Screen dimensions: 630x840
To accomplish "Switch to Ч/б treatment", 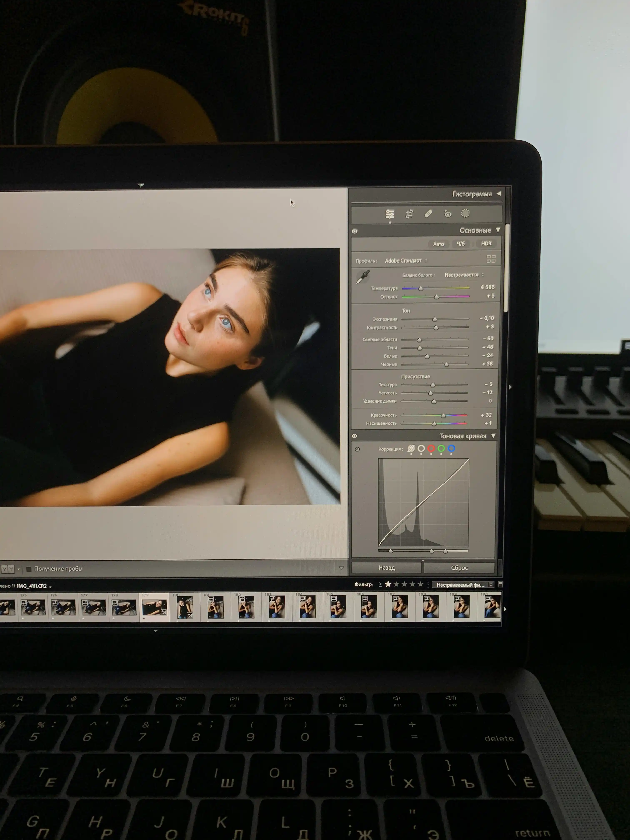I will (461, 244).
